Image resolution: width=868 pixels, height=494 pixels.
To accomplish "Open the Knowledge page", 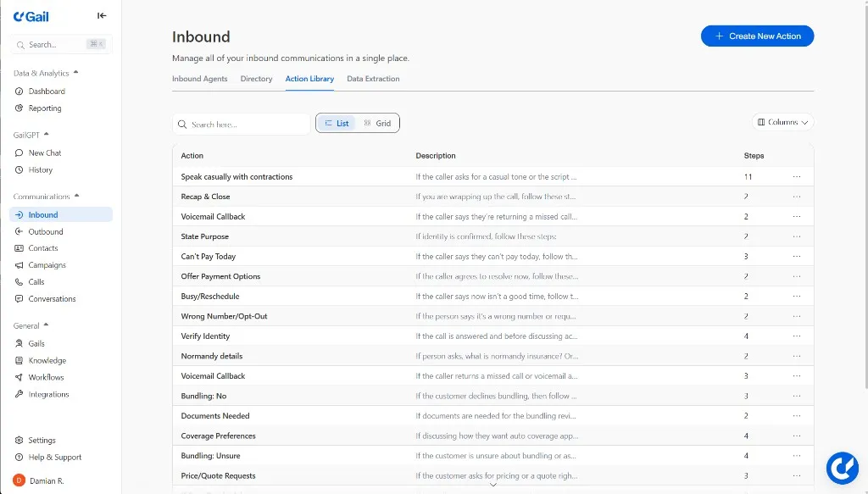I will point(47,361).
